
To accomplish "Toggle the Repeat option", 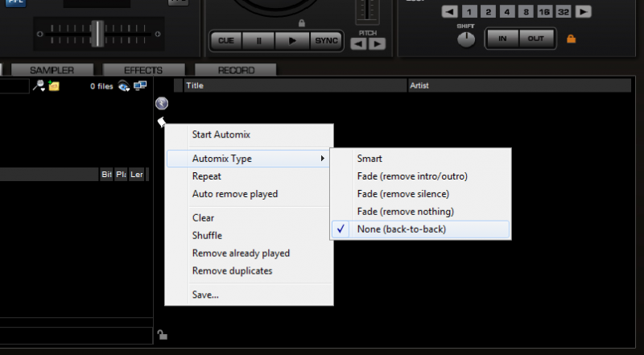I will pos(207,176).
